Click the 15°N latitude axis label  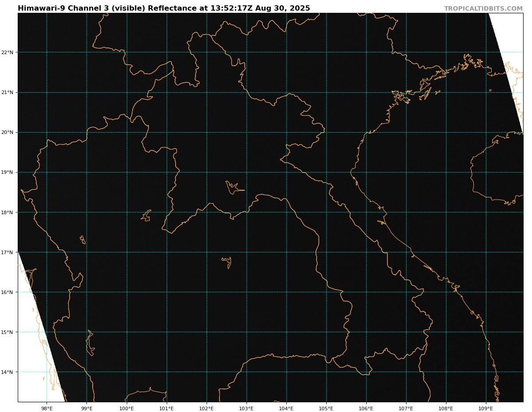(x=7, y=332)
